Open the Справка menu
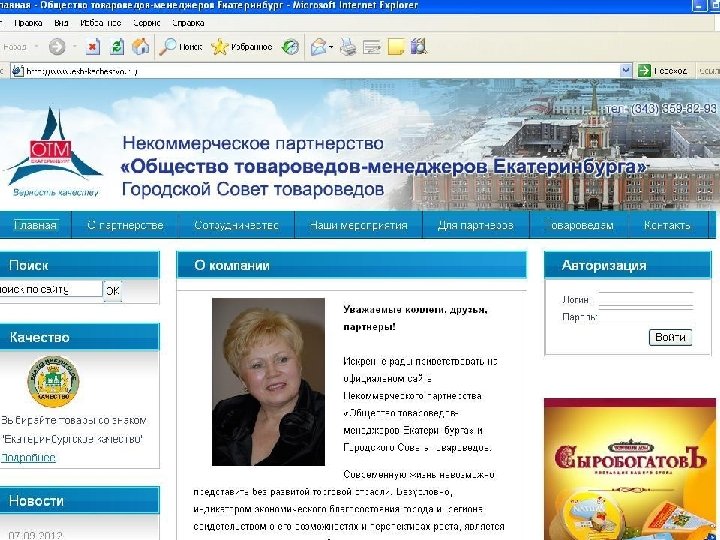This screenshot has width=720, height=540. click(x=188, y=23)
